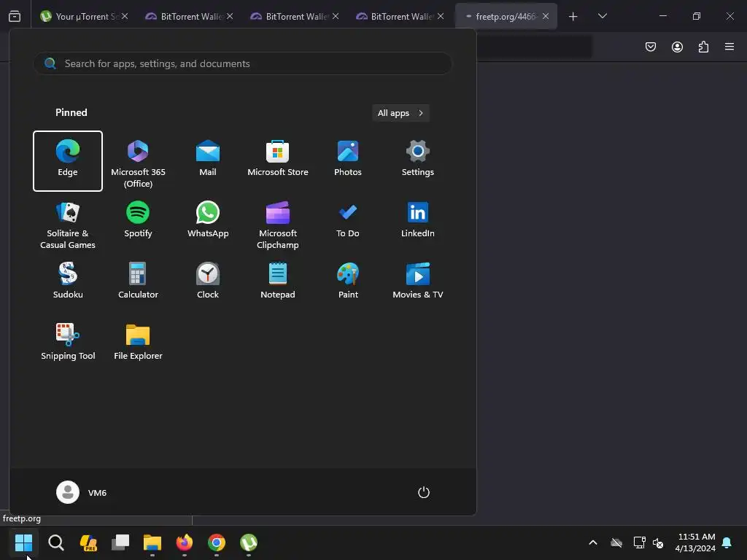Open Edge from pinned apps
The image size is (747, 560).
coord(68,161)
